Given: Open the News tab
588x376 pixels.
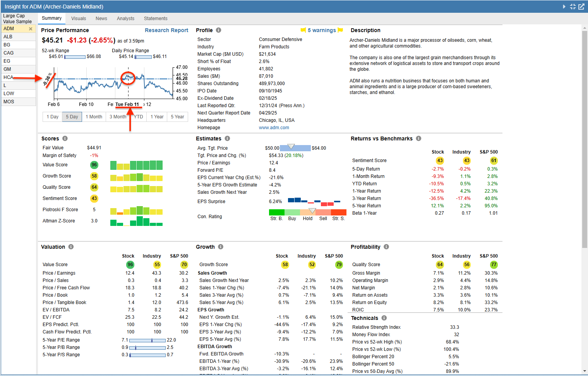Looking at the screenshot, I should 101,19.
